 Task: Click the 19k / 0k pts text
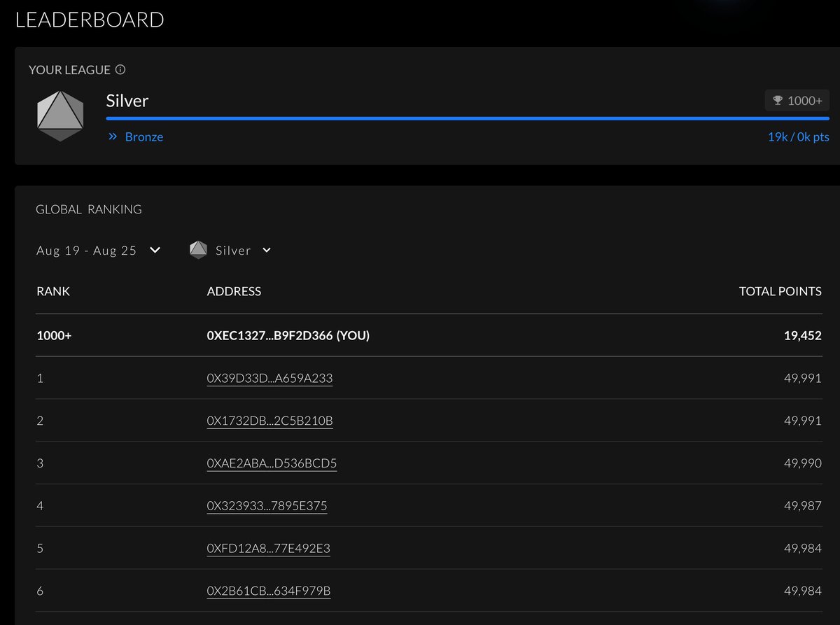point(799,137)
